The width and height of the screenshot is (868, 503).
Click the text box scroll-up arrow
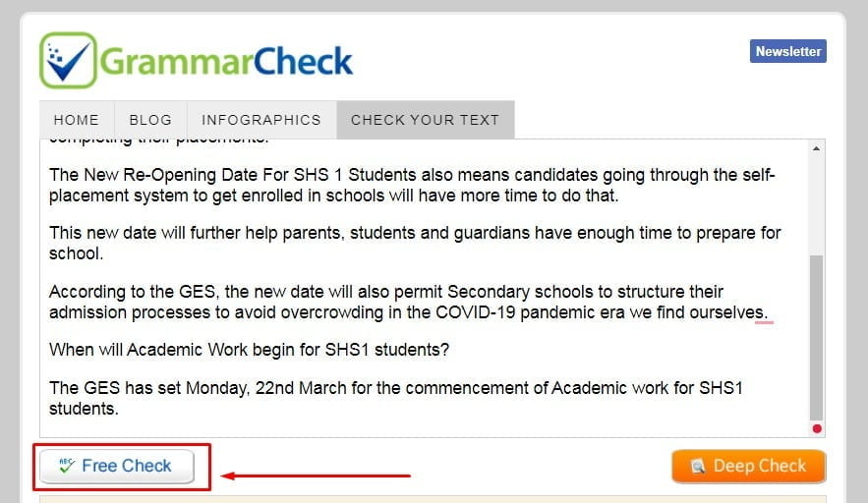[816, 148]
